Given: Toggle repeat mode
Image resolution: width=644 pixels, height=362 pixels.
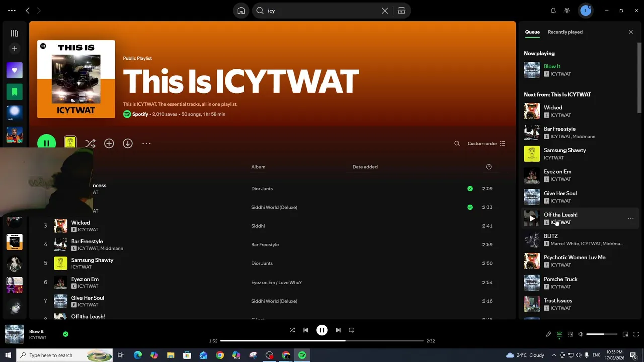Looking at the screenshot, I should [352, 330].
